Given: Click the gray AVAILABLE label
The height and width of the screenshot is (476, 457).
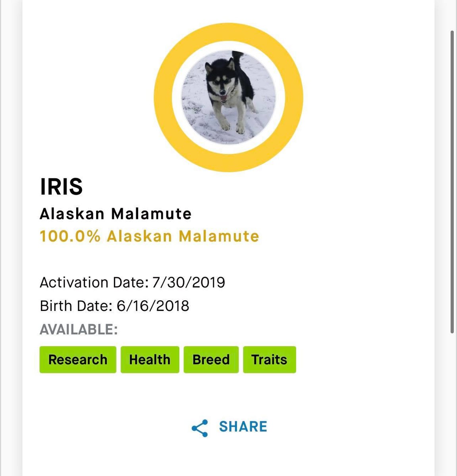Looking at the screenshot, I should [79, 329].
